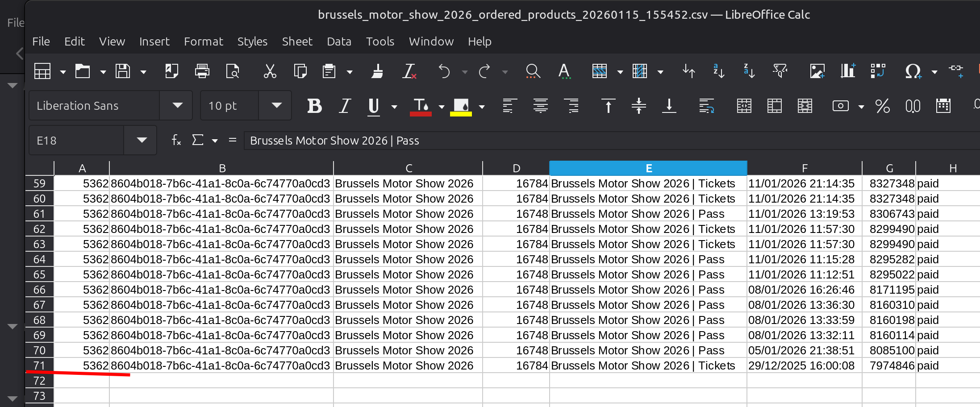Click the Cut scissors icon
Screen dimensions: 980x407
(x=270, y=71)
